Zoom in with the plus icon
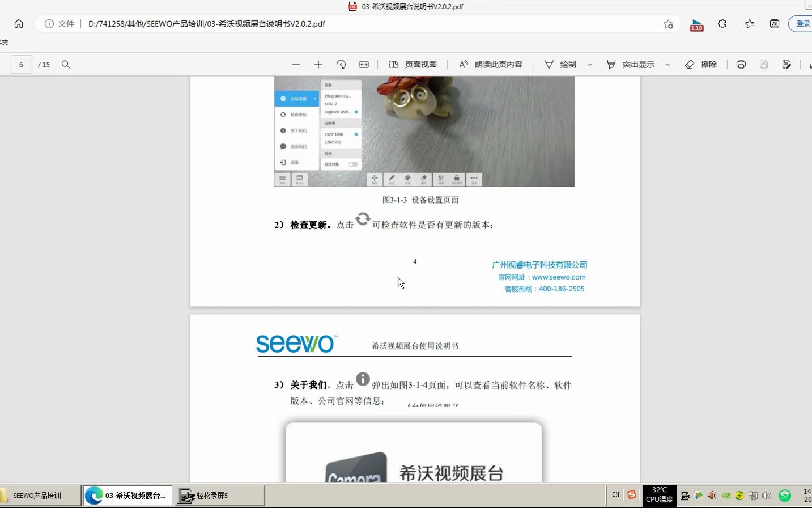812x508 pixels. pyautogui.click(x=318, y=65)
